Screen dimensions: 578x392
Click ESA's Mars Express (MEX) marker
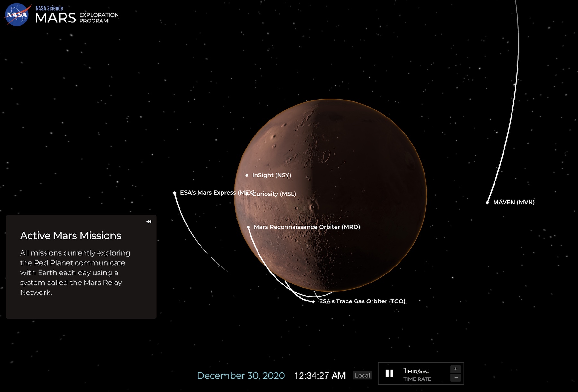tap(175, 193)
